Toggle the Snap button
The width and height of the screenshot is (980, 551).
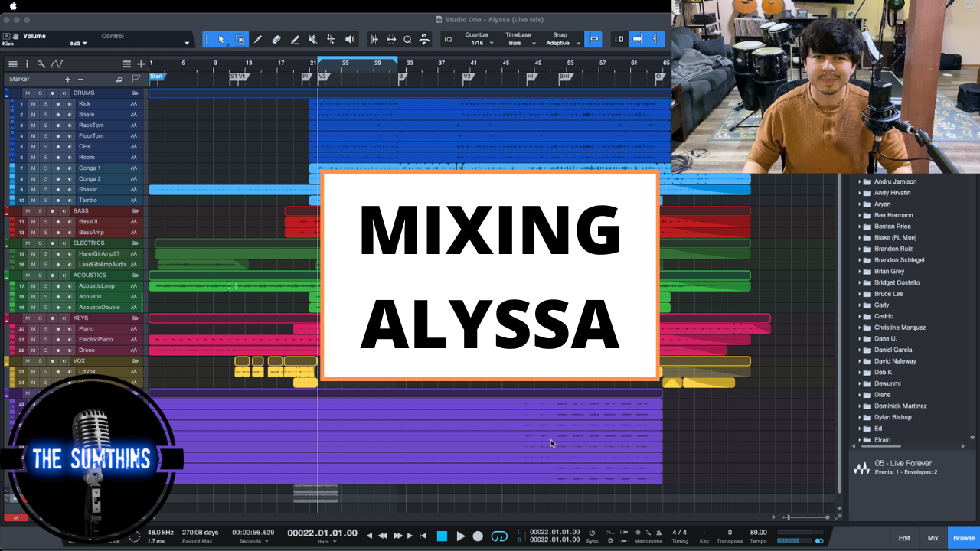pyautogui.click(x=593, y=39)
